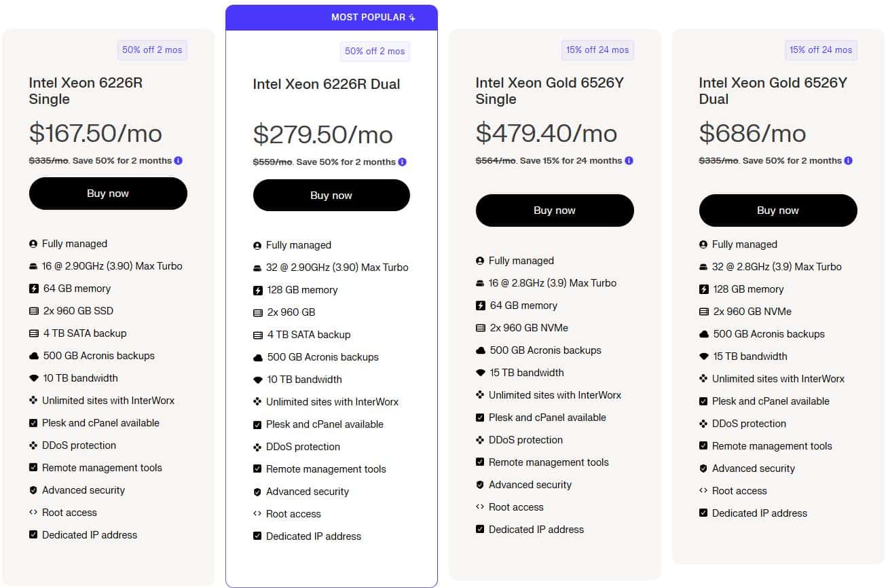Click the checkbox icon beside Dedicated IP address in 6226R Single
The height and width of the screenshot is (588, 888).
(x=33, y=535)
